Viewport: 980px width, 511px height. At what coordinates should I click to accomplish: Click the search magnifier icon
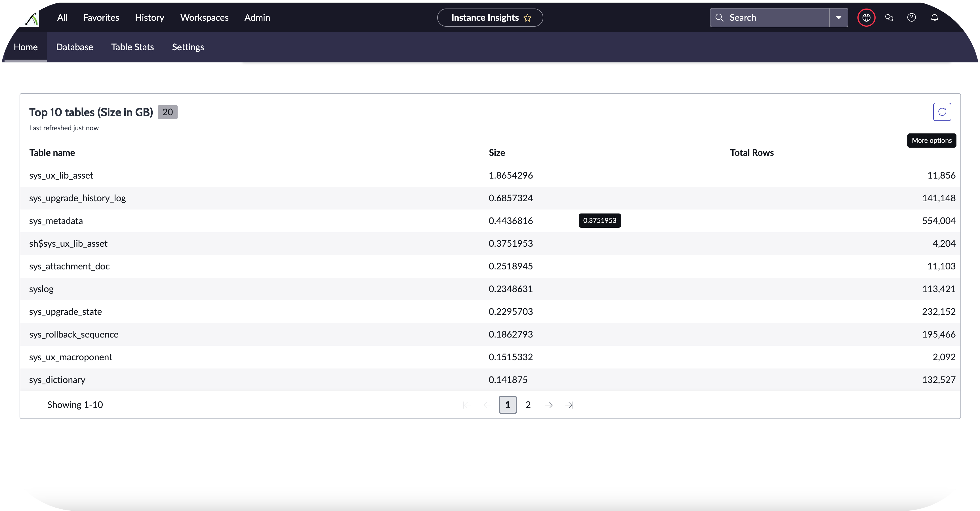click(720, 18)
